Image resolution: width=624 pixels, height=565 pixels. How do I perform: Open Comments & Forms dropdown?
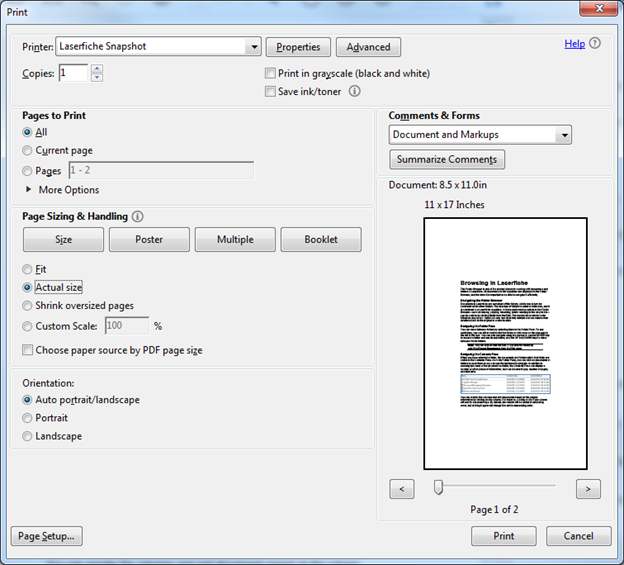tap(564, 135)
